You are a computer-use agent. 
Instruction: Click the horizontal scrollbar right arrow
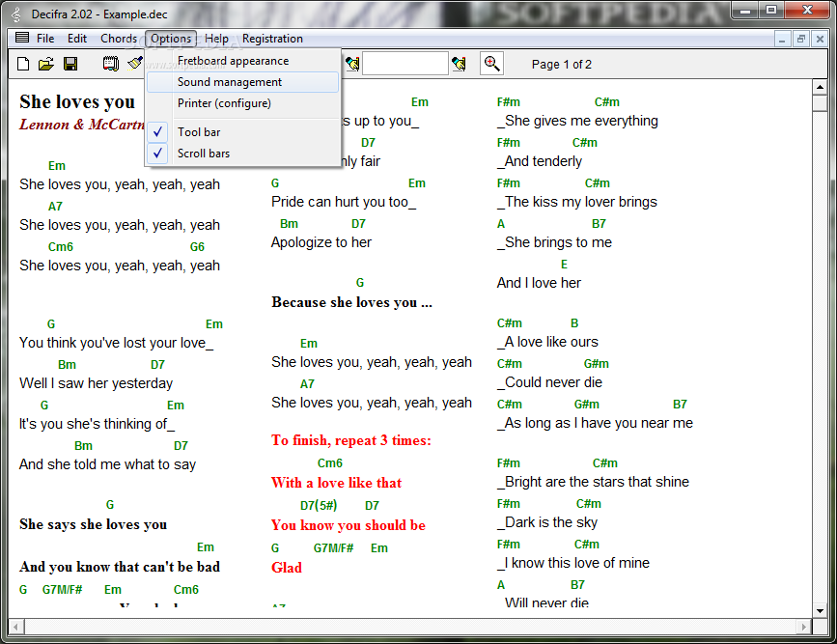pyautogui.click(x=803, y=627)
